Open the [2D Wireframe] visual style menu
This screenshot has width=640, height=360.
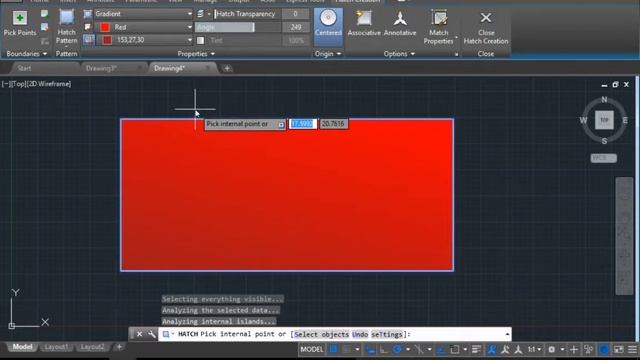point(49,84)
